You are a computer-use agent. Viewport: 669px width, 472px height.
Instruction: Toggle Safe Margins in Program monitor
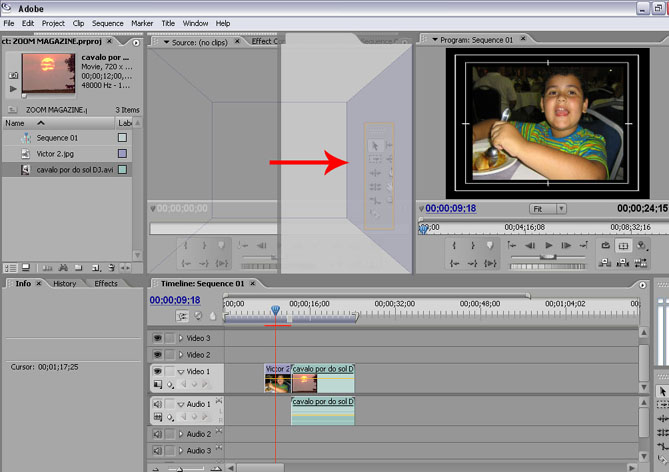623,245
